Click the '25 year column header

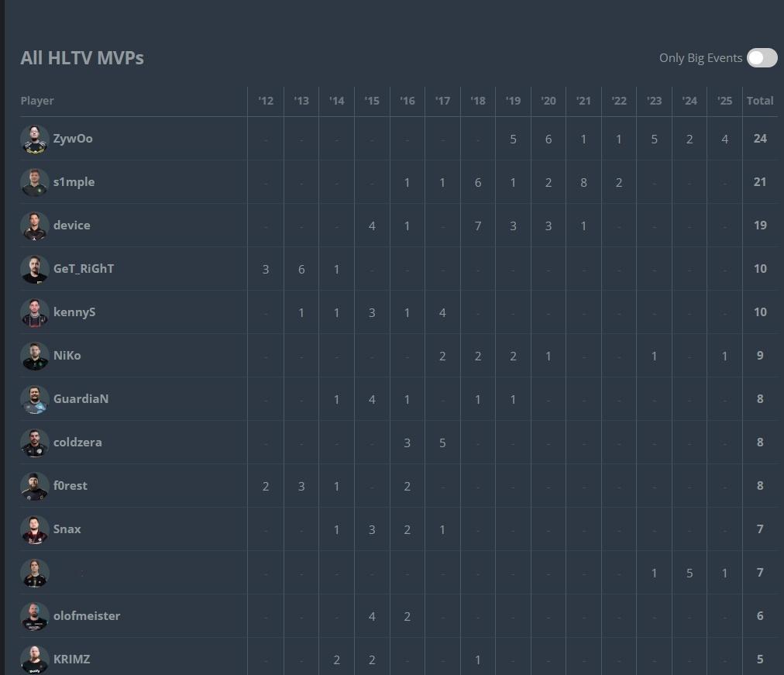(724, 101)
